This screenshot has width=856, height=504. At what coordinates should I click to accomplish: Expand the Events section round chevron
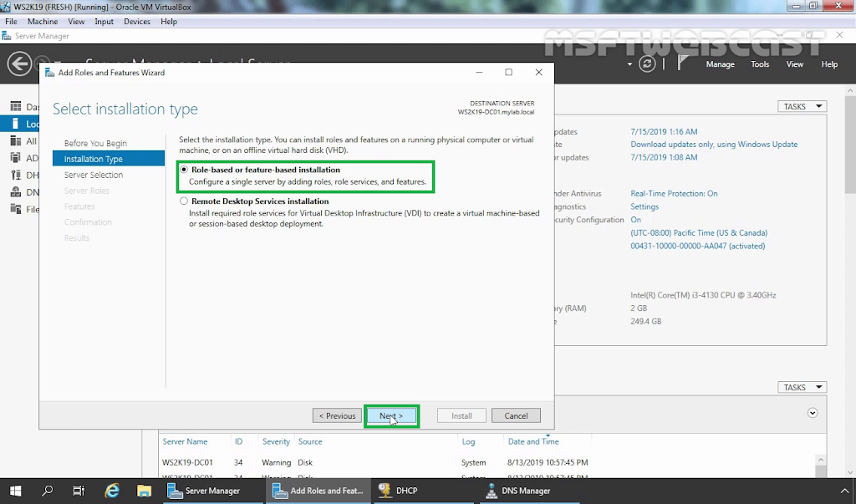(x=813, y=413)
